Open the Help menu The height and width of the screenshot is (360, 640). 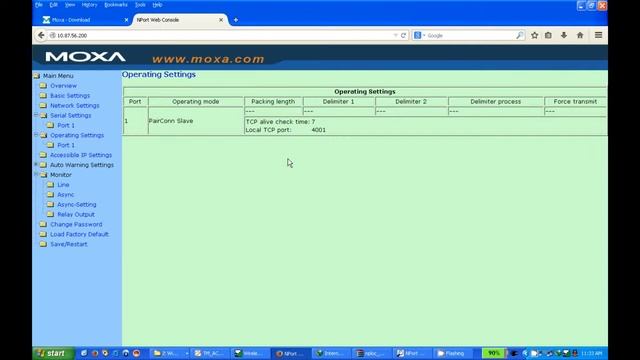coord(157,5)
